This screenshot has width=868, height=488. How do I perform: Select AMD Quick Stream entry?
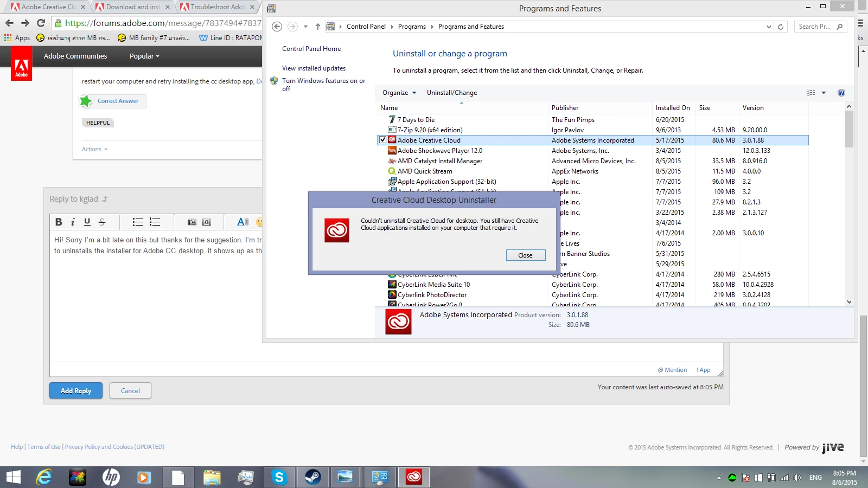click(x=592, y=171)
